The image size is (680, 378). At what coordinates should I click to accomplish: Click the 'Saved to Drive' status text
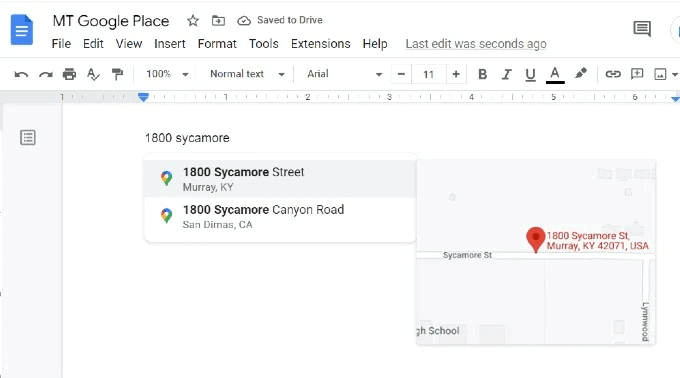[x=289, y=20]
